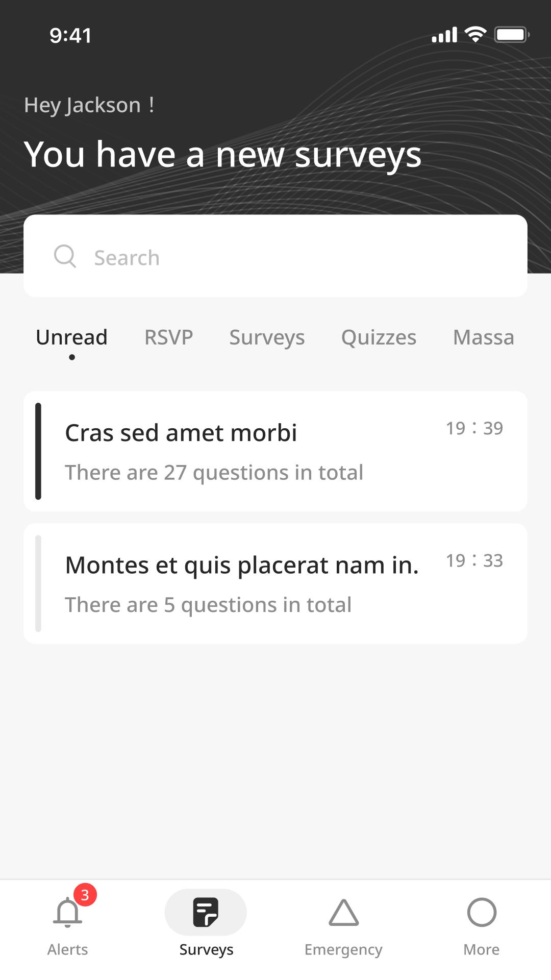Viewport: 551px width, 980px height.
Task: Select the Surveys filter tab
Action: pyautogui.click(x=267, y=337)
